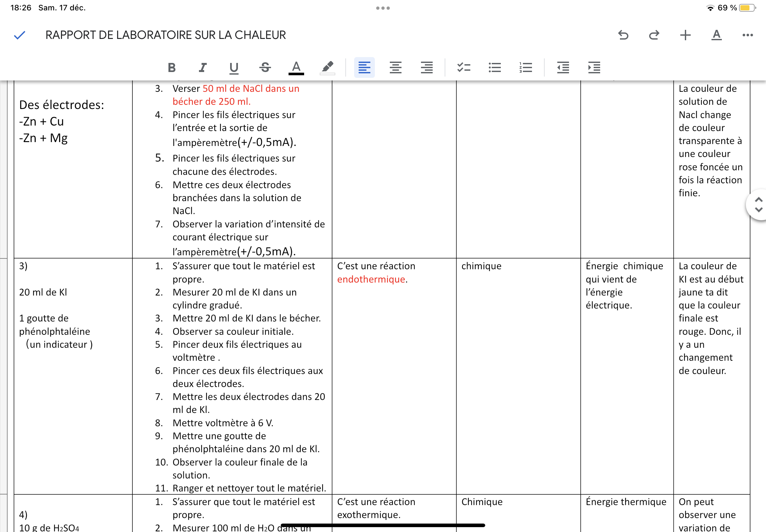This screenshot has width=766, height=532.
Task: Open the insert plus menu
Action: click(685, 35)
